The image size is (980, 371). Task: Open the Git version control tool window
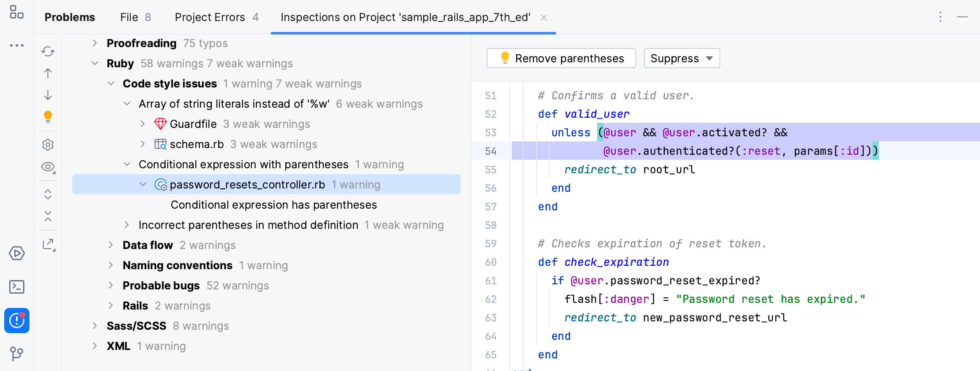click(x=17, y=353)
